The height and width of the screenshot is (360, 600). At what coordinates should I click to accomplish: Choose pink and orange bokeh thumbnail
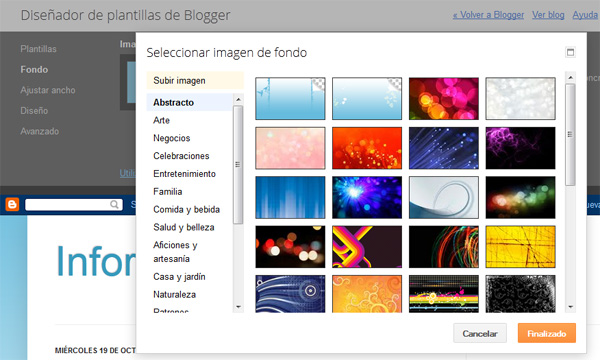[x=443, y=98]
